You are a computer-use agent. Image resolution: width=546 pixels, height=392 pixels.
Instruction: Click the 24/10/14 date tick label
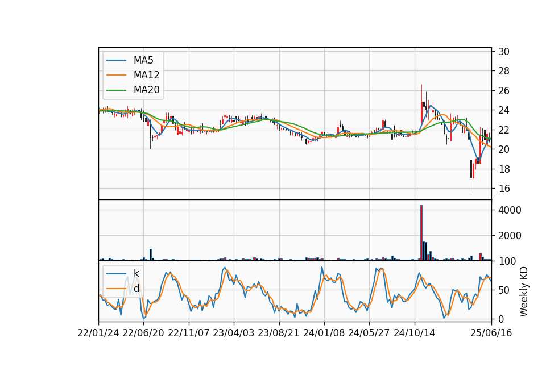tap(415, 333)
